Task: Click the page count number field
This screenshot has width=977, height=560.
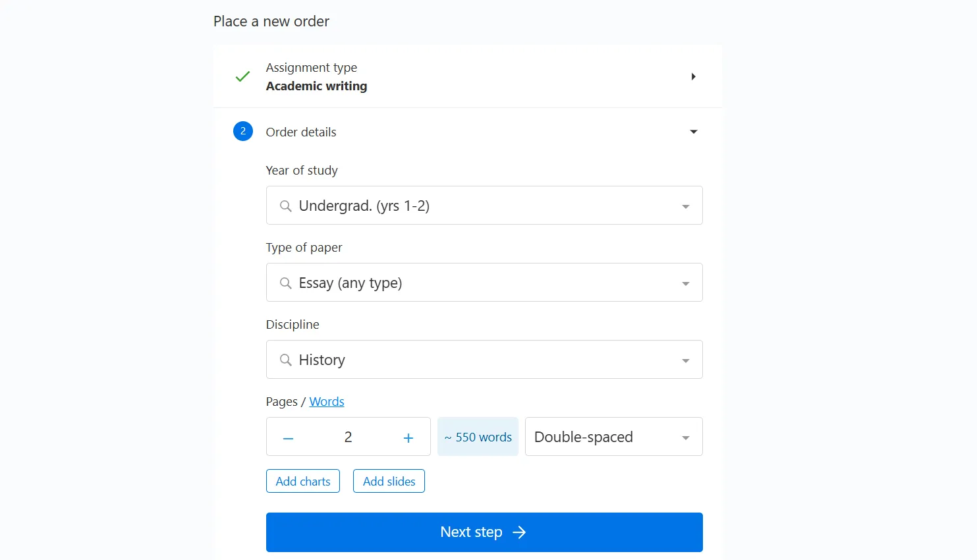Action: tap(348, 437)
